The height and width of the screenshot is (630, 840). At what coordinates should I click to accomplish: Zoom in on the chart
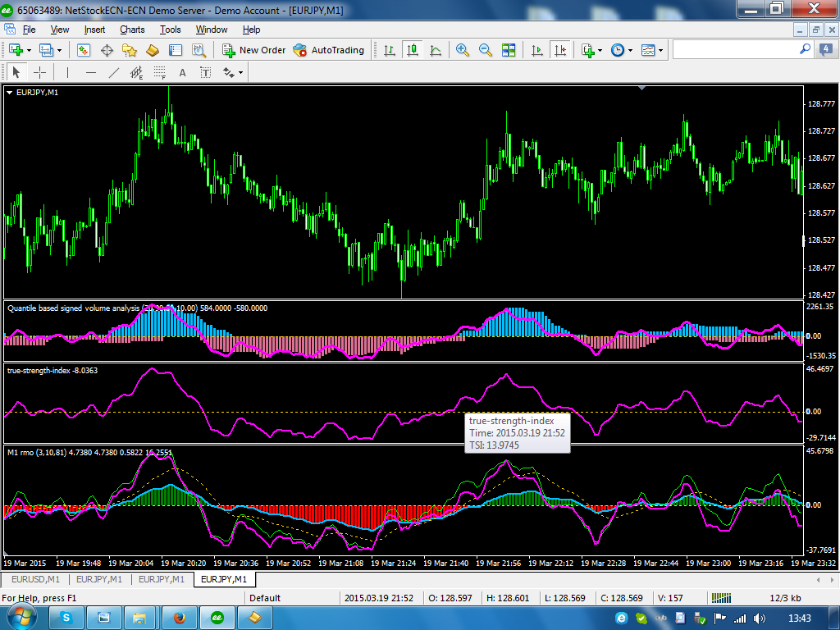463,50
